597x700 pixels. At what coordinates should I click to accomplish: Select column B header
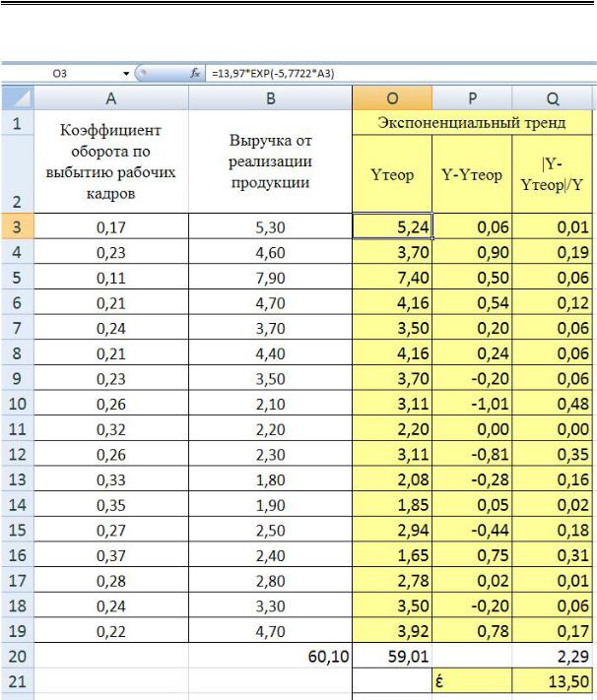point(270,97)
